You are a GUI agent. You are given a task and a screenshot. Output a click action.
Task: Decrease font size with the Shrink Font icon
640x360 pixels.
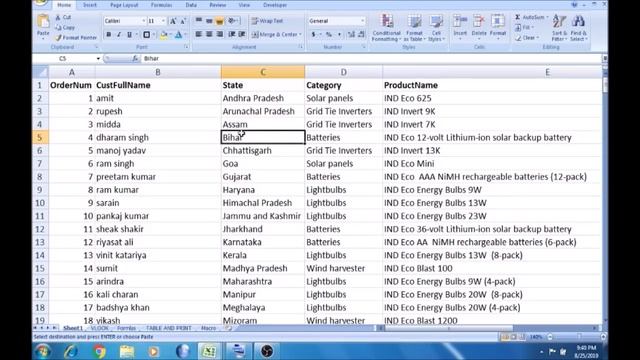[183, 21]
